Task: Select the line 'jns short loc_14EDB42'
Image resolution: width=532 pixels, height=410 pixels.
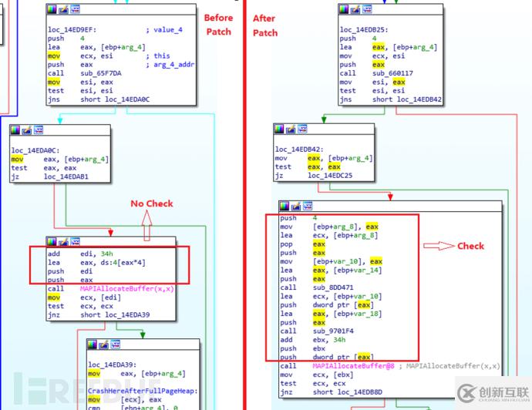Action: 391,99
